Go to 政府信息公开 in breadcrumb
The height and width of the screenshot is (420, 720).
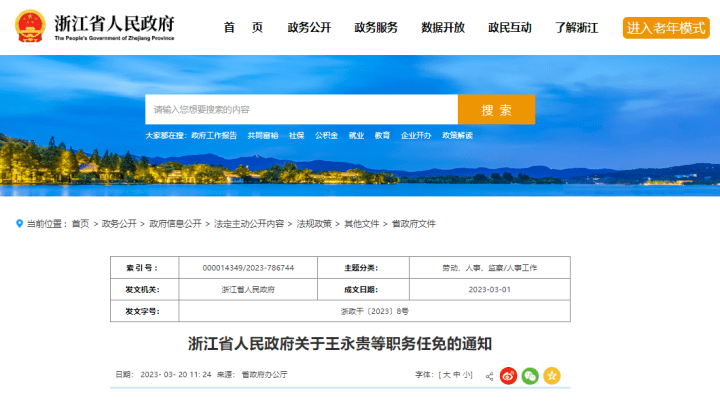pyautogui.click(x=175, y=224)
